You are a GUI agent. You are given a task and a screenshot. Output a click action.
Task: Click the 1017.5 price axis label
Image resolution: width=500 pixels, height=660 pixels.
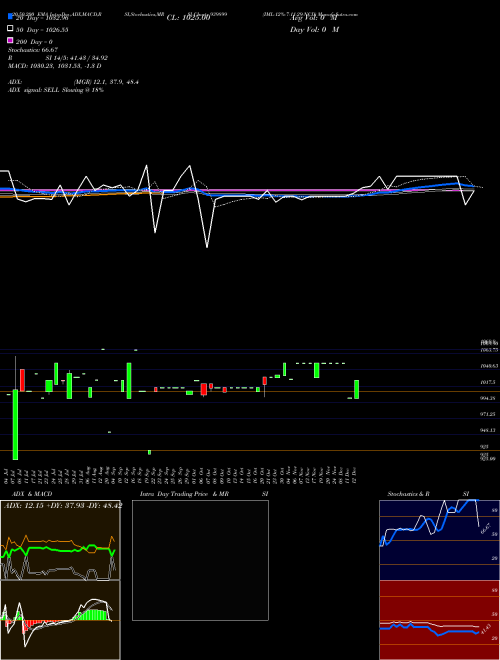click(488, 382)
